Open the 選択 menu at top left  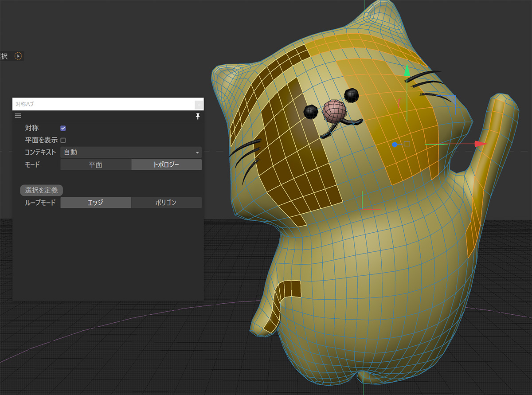click(4, 56)
